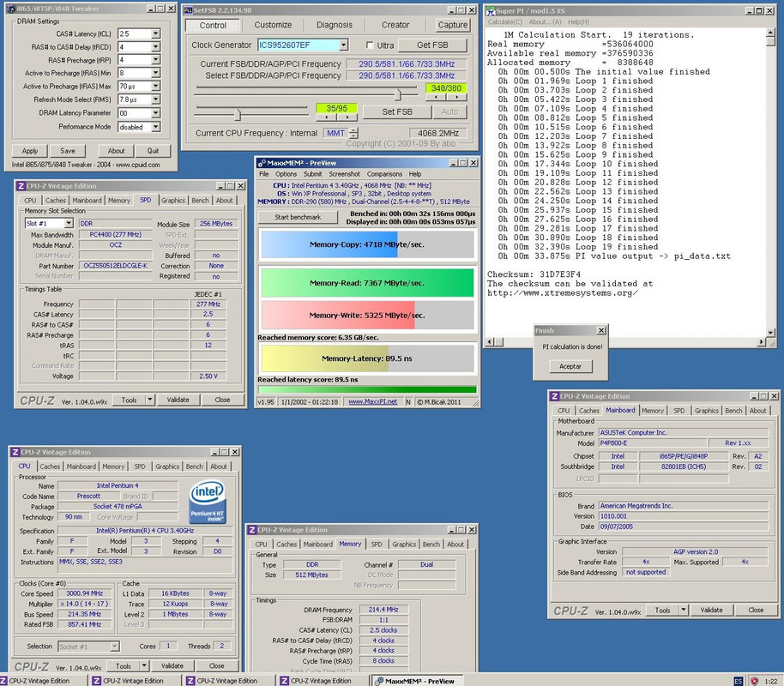Click the MMT spinner arrows in SetFSB
This screenshot has width=784, height=686.
tap(354, 133)
